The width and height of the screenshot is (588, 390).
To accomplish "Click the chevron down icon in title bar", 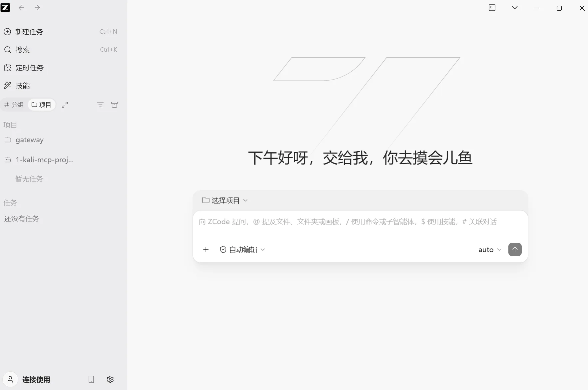I will click(x=515, y=8).
